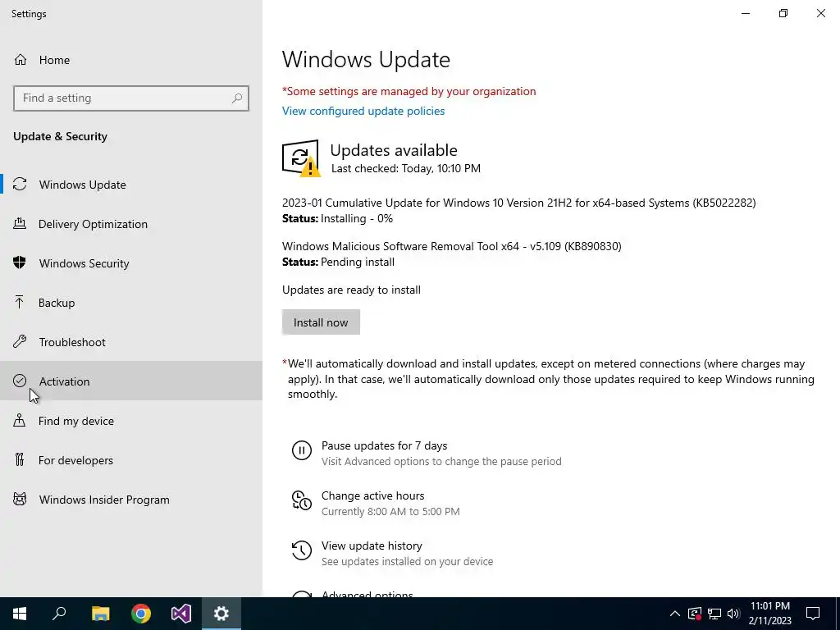
Task: Click the active hours clock icon
Action: point(302,500)
